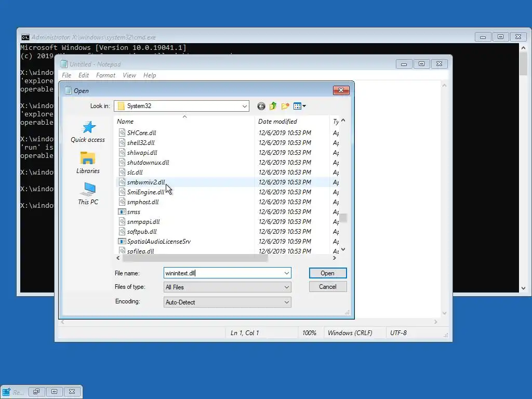Select Libraries in the places bar
The height and width of the screenshot is (399, 532).
click(x=88, y=163)
